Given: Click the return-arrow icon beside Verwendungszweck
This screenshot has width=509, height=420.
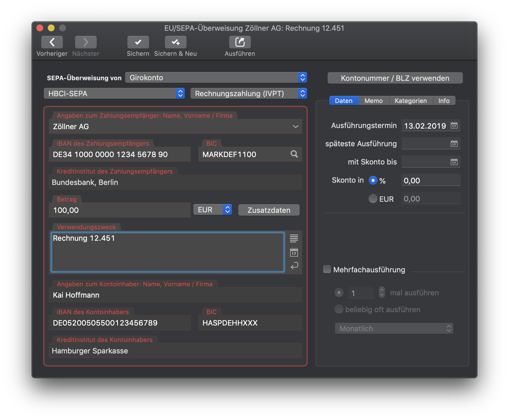Looking at the screenshot, I should pos(294,266).
